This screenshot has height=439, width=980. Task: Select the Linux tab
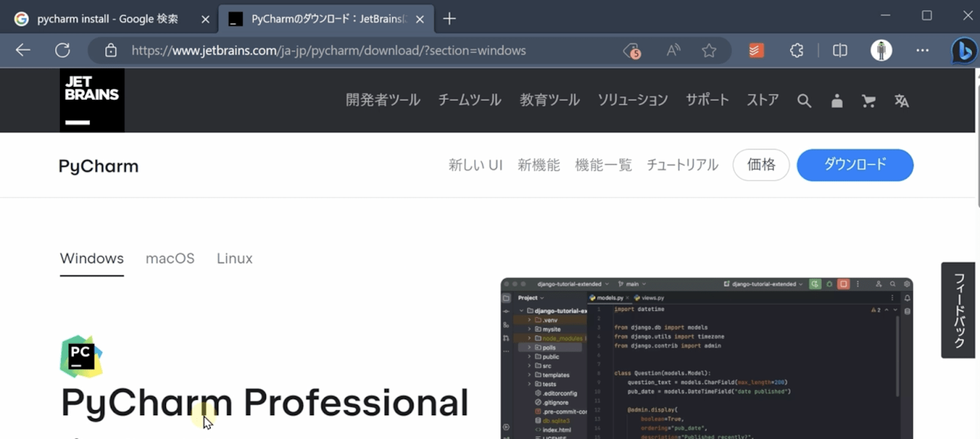(235, 258)
